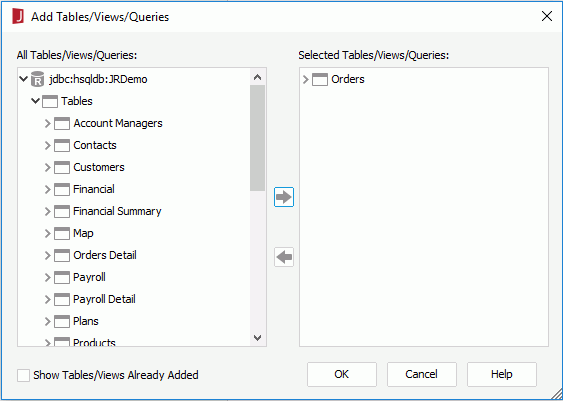563x401 pixels.
Task: Click the Contacts table icon
Action: 62,145
